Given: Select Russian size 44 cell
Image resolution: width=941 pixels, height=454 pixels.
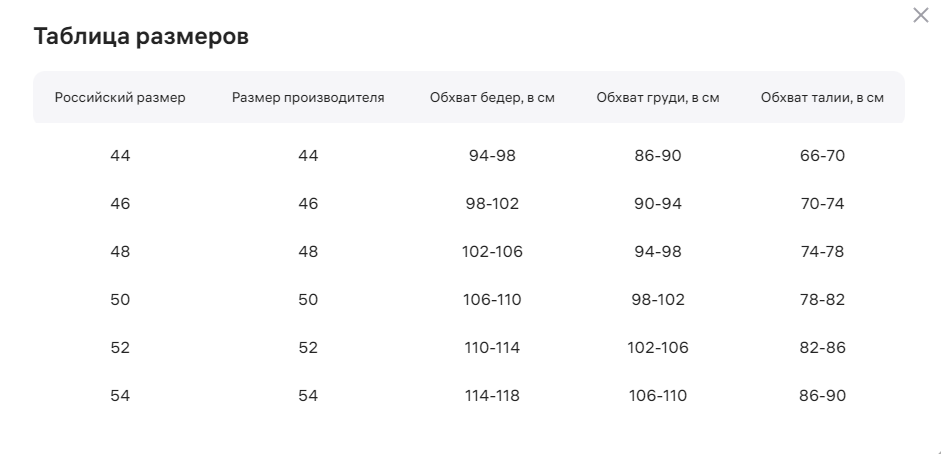Looking at the screenshot, I should point(120,156).
